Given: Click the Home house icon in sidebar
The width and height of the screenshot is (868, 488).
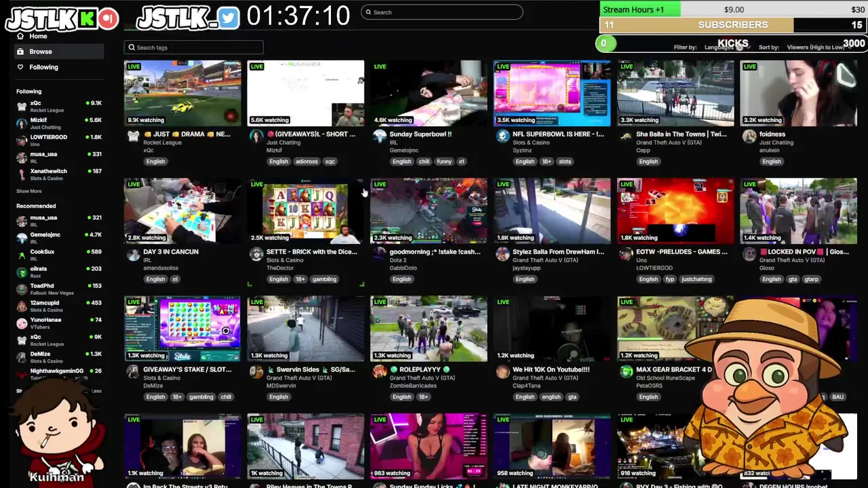Looking at the screenshot, I should (20, 36).
